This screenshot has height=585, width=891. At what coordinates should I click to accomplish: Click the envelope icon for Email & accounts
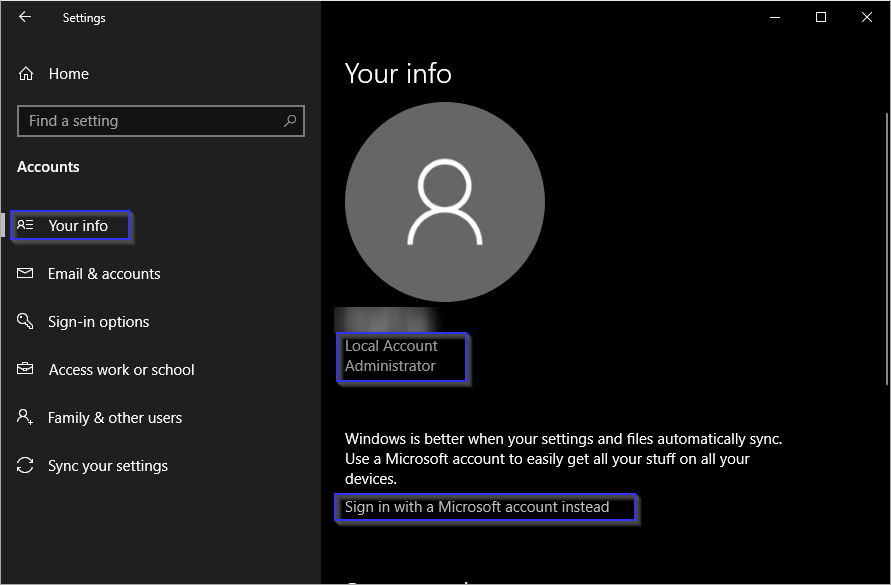(x=26, y=274)
